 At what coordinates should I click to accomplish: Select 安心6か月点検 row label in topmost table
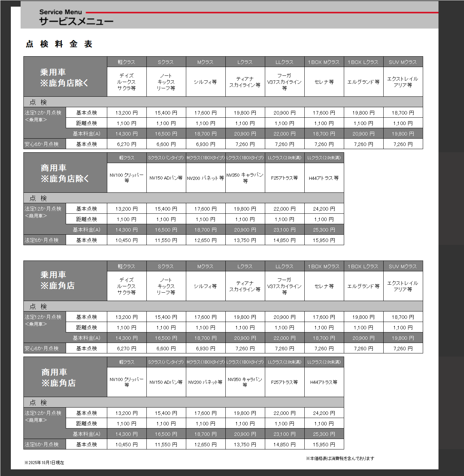pos(42,144)
